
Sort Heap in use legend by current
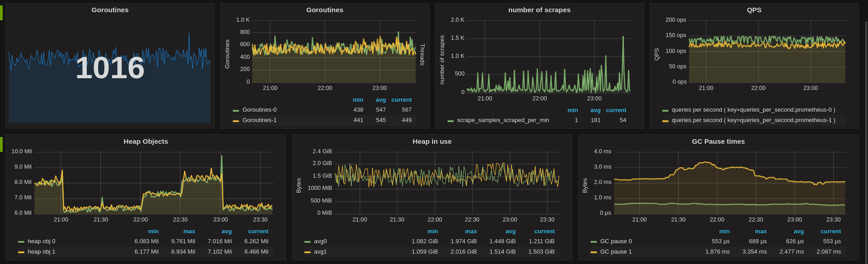click(544, 231)
